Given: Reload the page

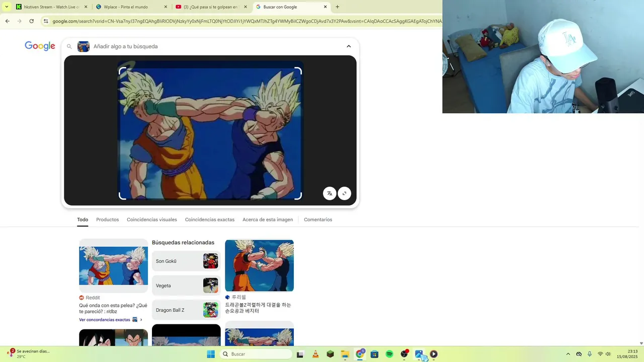Looking at the screenshot, I should (31, 21).
